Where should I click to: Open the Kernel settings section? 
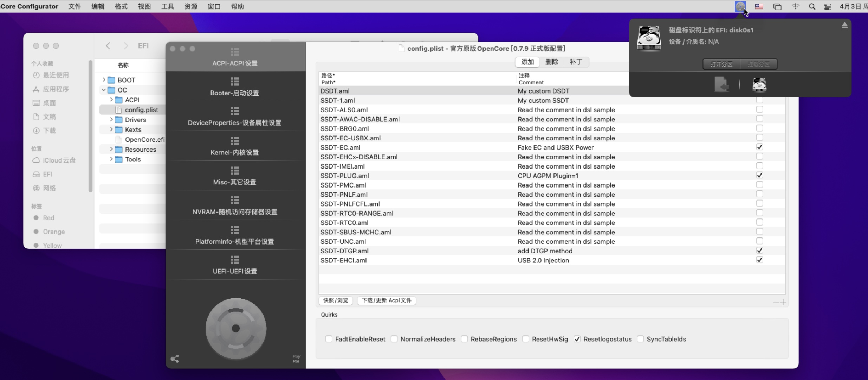coord(235,146)
